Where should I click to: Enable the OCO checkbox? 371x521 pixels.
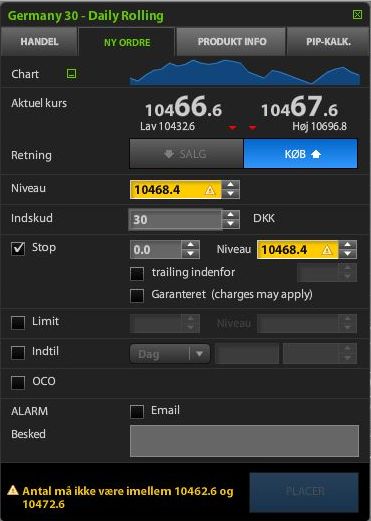[18, 382]
